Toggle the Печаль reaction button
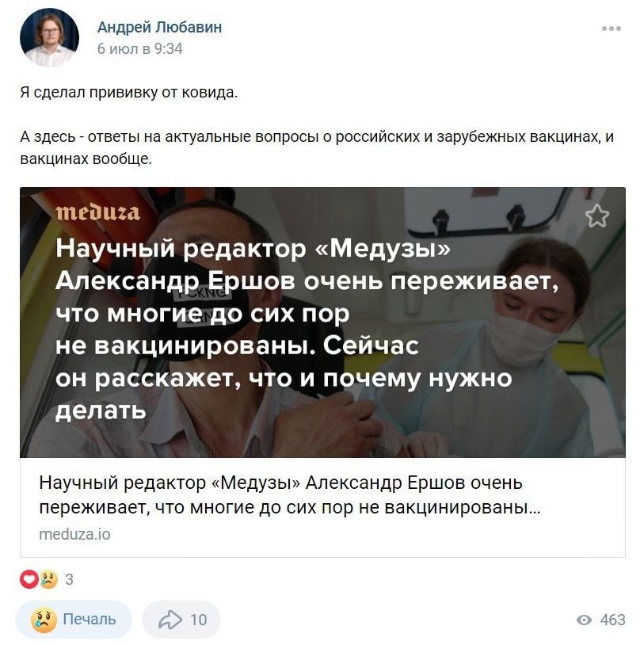The image size is (644, 645). tap(74, 620)
